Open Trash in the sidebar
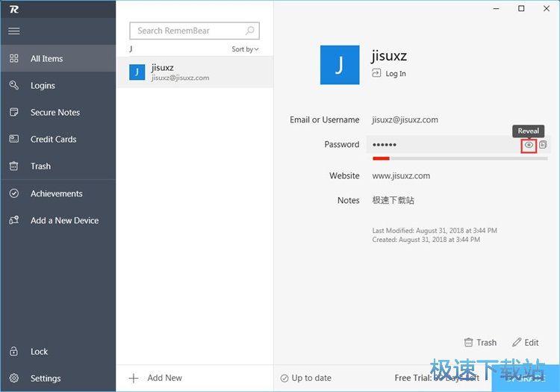The image size is (560, 392). point(57,167)
